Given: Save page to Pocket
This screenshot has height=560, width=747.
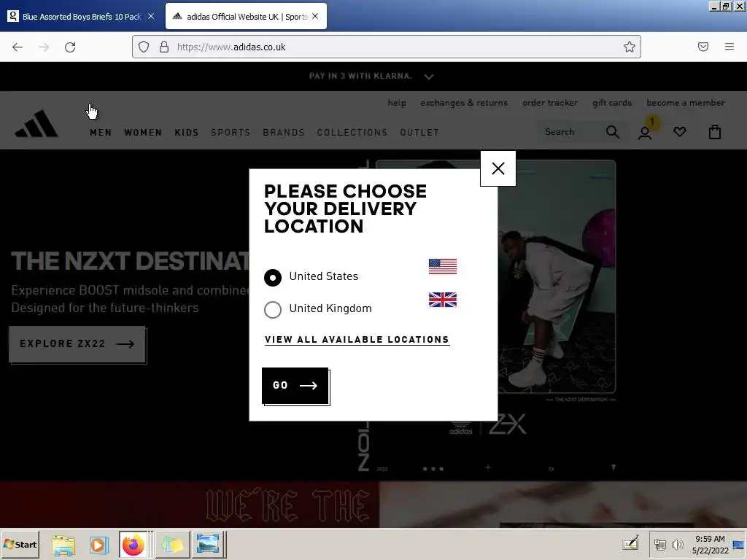Looking at the screenshot, I should (703, 47).
